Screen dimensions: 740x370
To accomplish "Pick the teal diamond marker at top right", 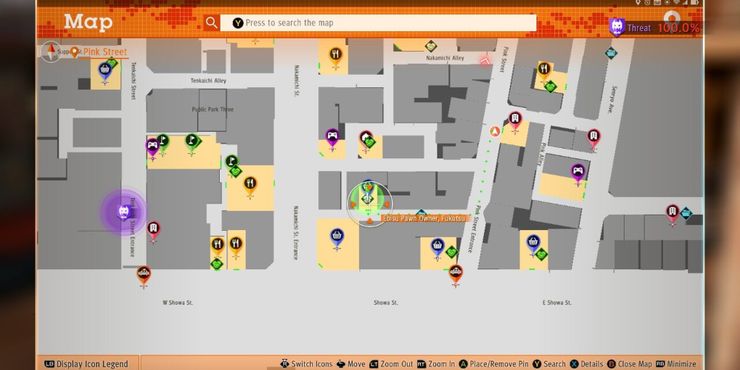I will click(611, 53).
